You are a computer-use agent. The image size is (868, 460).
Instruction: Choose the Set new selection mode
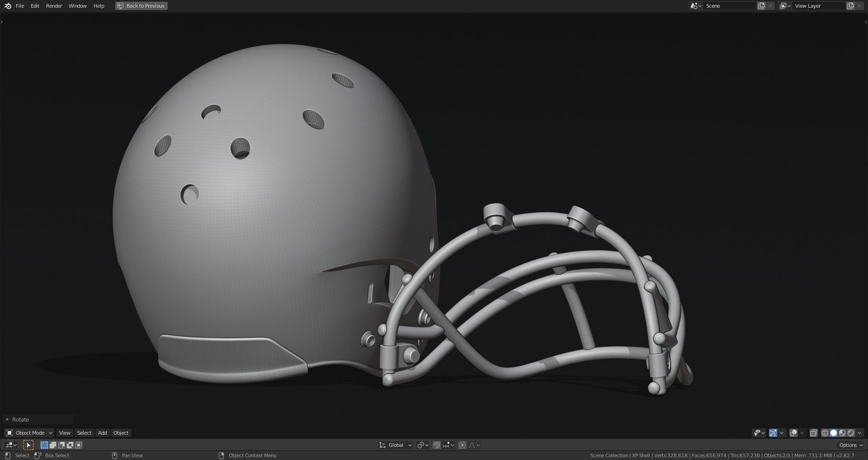44,445
